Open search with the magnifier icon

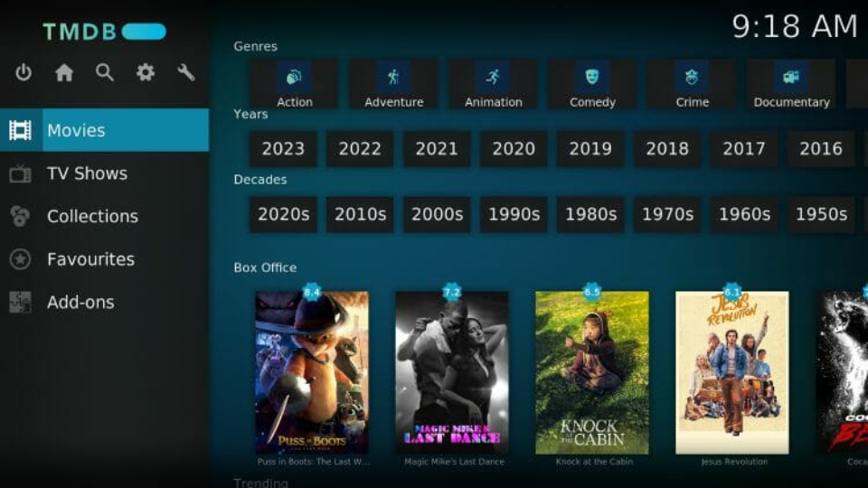point(105,72)
